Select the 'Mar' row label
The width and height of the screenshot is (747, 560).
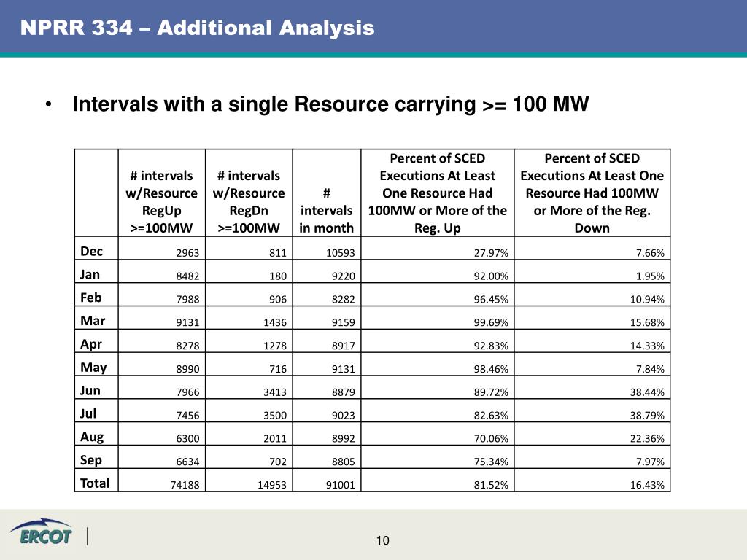[x=93, y=321]
